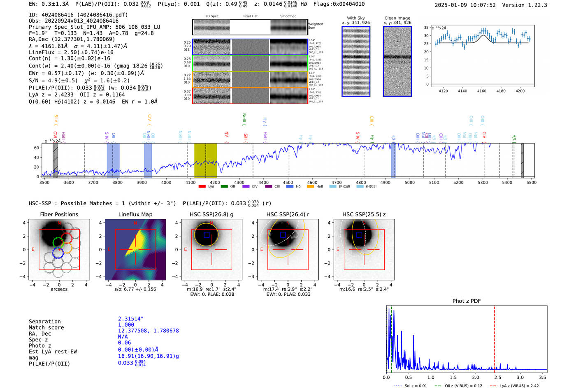Click the Gaussian line fit plot
The width and height of the screenshot is (576, 392).
coord(482,56)
